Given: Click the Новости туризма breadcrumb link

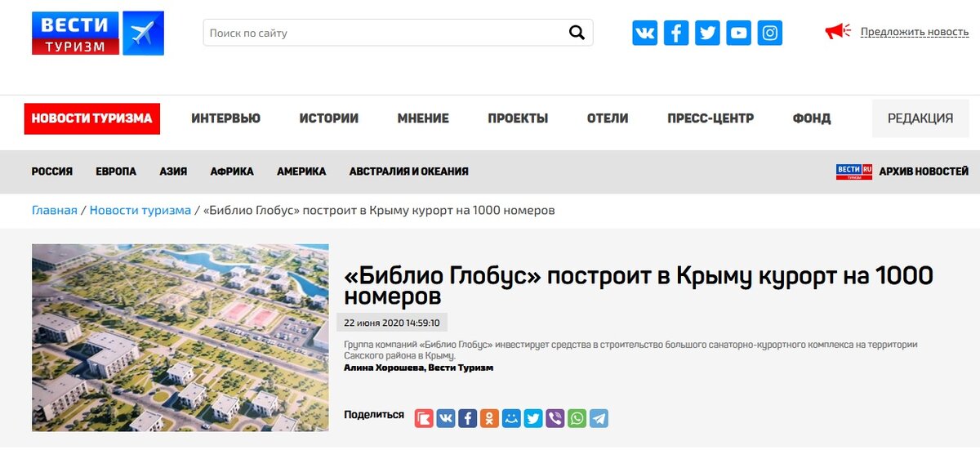Looking at the screenshot, I should (140, 210).
